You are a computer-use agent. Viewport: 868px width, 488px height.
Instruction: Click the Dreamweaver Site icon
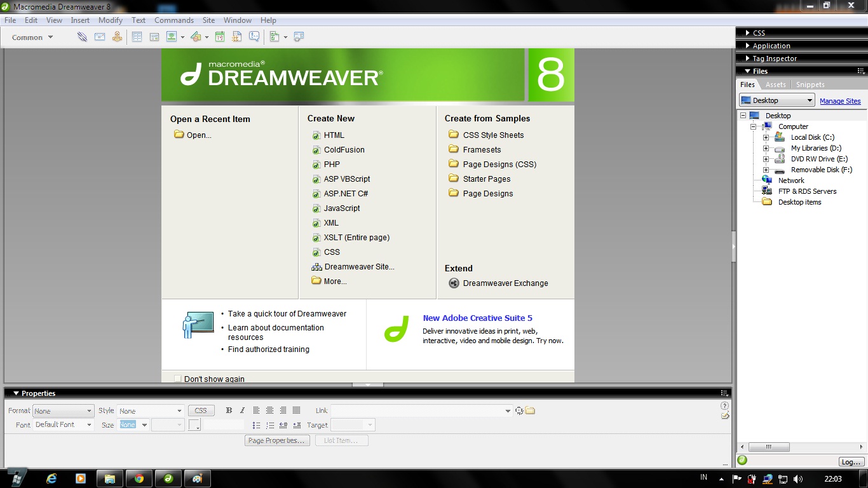click(316, 267)
